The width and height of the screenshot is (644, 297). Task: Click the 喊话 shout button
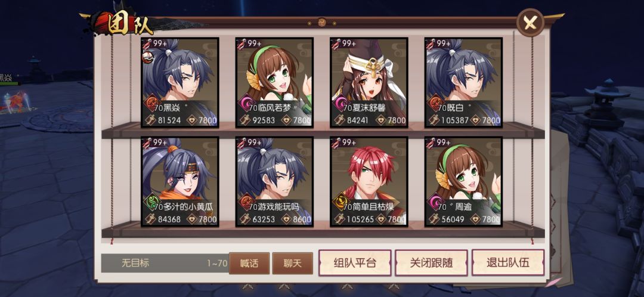(x=249, y=264)
